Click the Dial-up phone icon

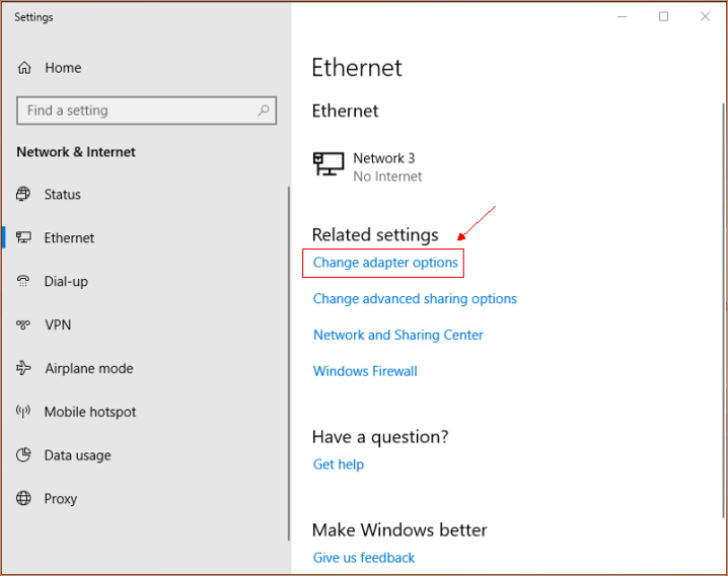pos(24,281)
